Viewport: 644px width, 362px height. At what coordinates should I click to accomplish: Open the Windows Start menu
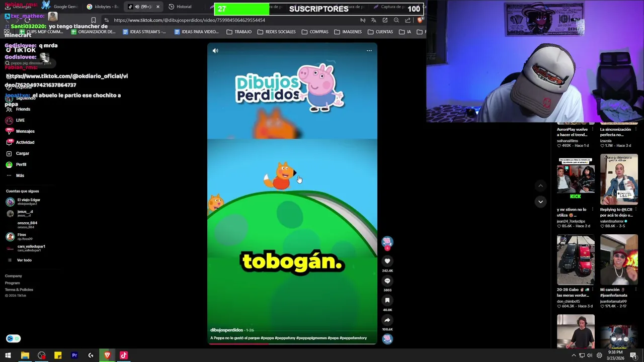8,355
